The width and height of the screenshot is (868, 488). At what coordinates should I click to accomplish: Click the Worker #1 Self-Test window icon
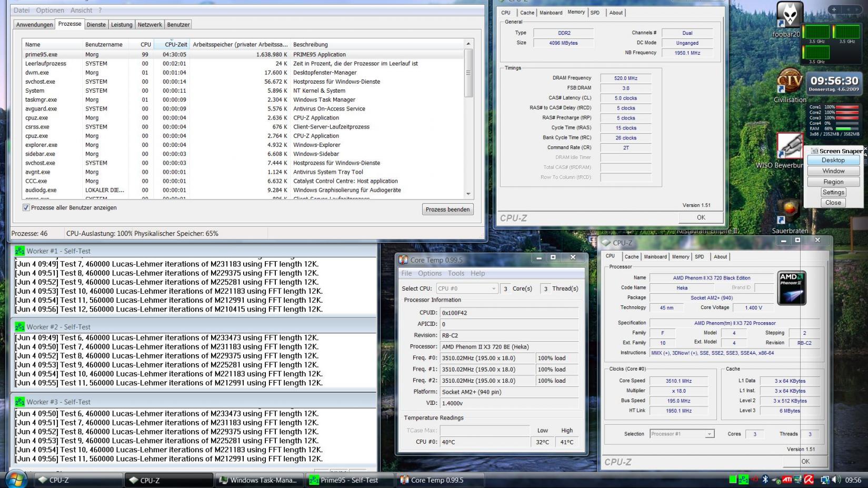(20, 251)
